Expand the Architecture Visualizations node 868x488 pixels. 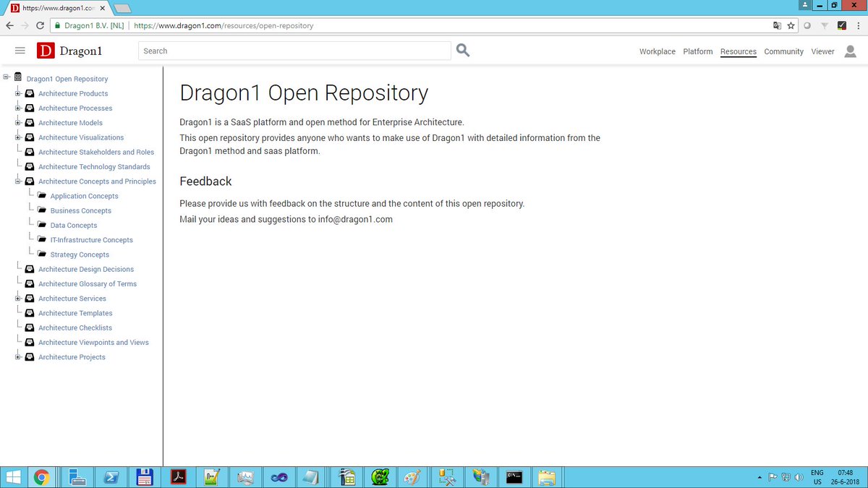18,137
